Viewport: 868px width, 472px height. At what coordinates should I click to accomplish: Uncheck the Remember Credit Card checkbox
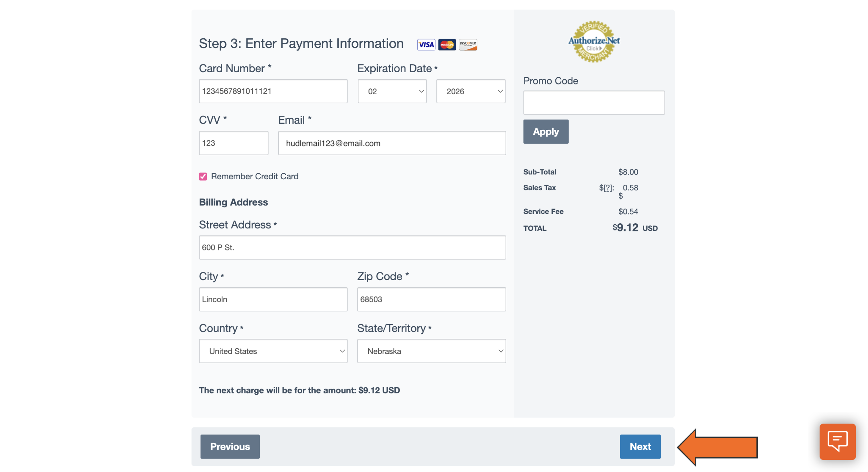203,177
